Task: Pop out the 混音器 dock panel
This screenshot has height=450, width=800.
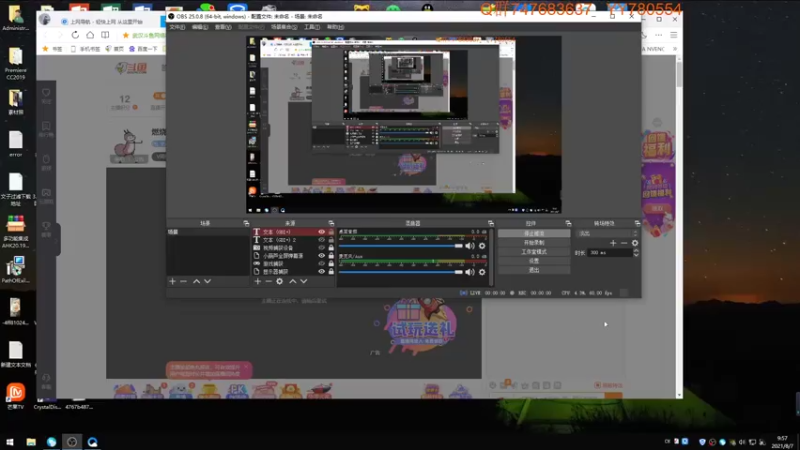Action: click(491, 223)
